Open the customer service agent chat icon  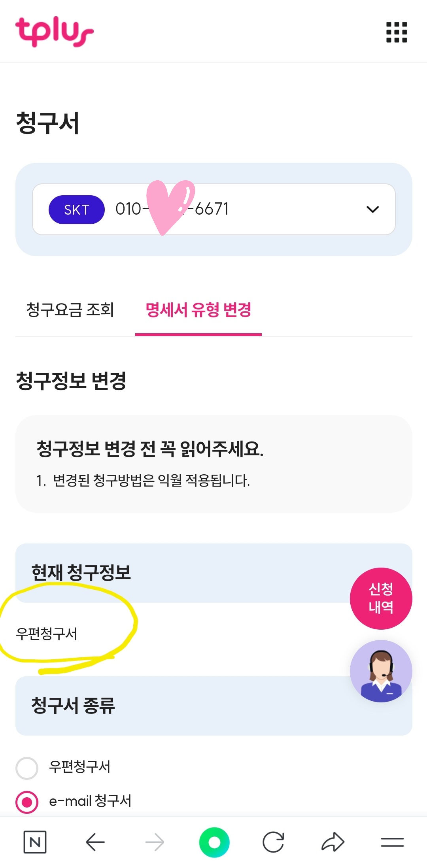click(381, 671)
